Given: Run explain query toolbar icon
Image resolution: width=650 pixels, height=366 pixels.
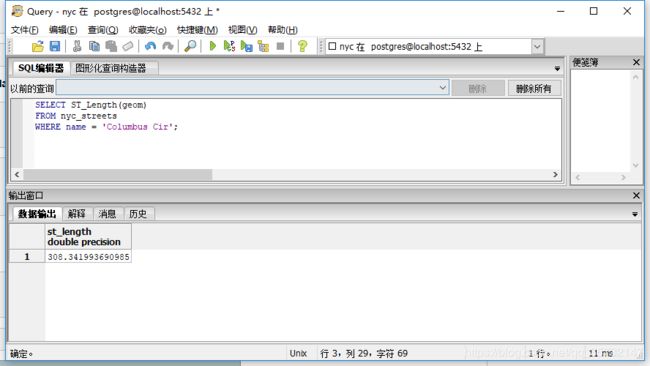Looking at the screenshot, I should coord(263,46).
